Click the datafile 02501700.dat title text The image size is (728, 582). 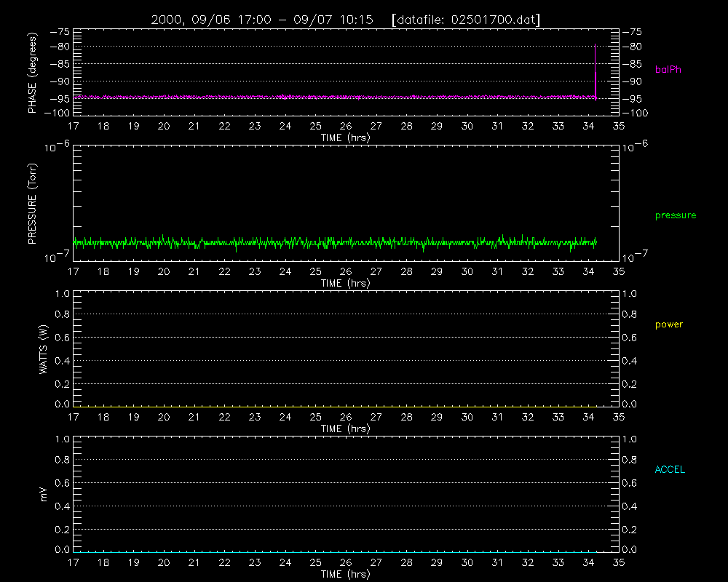[x=466, y=20]
